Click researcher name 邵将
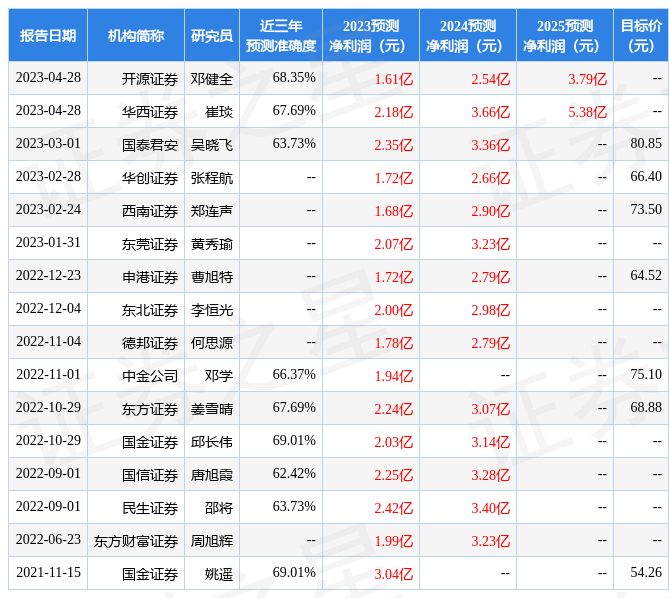The height and width of the screenshot is (598, 669). [x=219, y=508]
